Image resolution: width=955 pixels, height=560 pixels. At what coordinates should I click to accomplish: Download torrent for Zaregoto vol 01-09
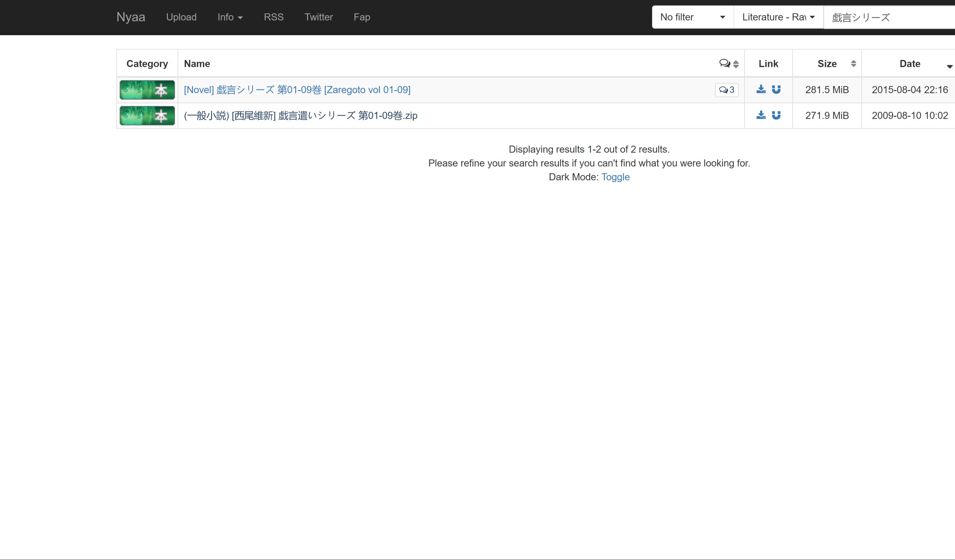point(760,89)
